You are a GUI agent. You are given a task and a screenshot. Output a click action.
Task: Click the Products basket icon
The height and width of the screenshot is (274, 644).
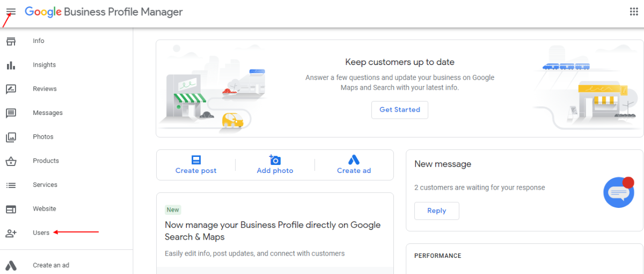tap(11, 161)
